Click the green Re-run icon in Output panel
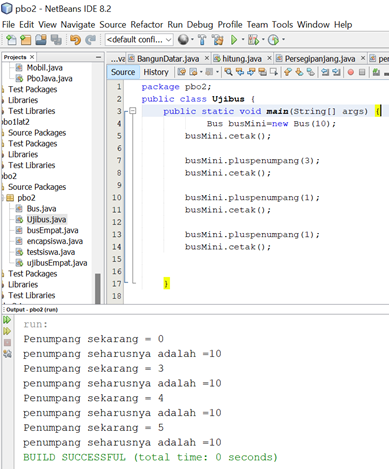Image resolution: width=389 pixels, height=469 pixels. [7, 320]
